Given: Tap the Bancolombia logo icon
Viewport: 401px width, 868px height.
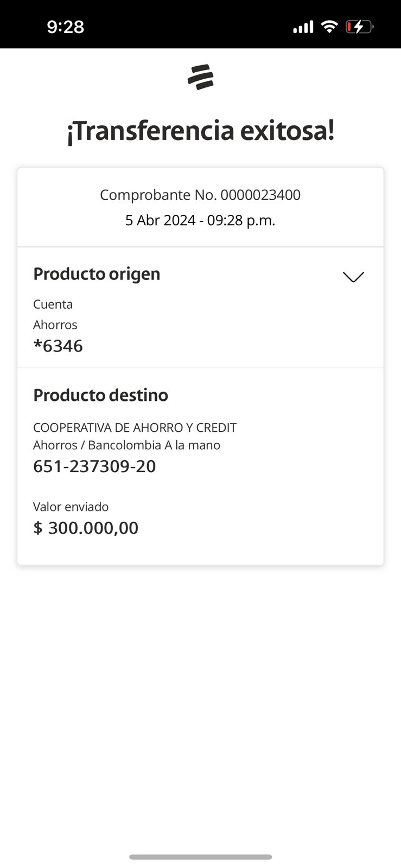Looking at the screenshot, I should (201, 77).
